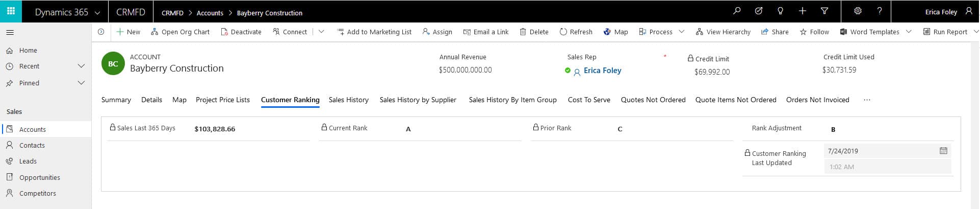Open the more tabs ellipsis
Screen dimensions: 980x209
point(867,100)
